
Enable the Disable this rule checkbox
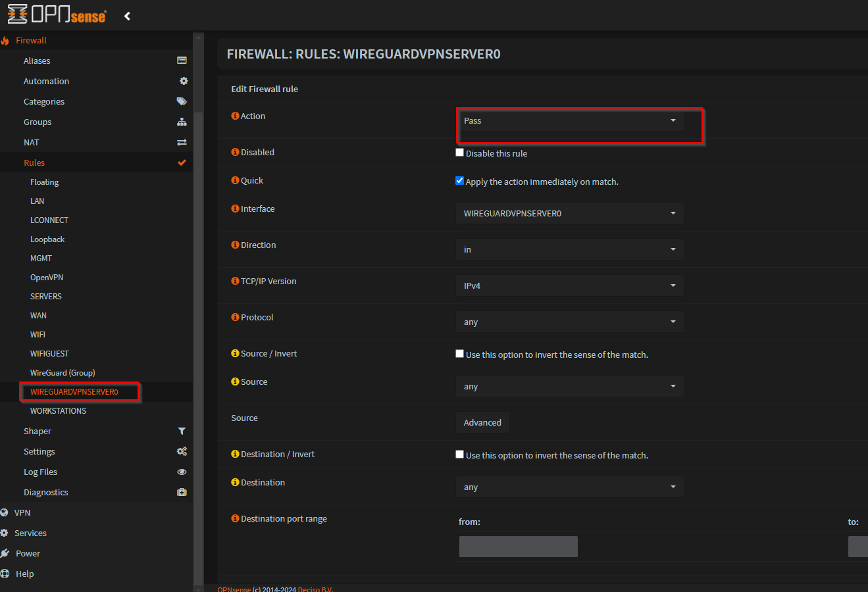coord(460,153)
